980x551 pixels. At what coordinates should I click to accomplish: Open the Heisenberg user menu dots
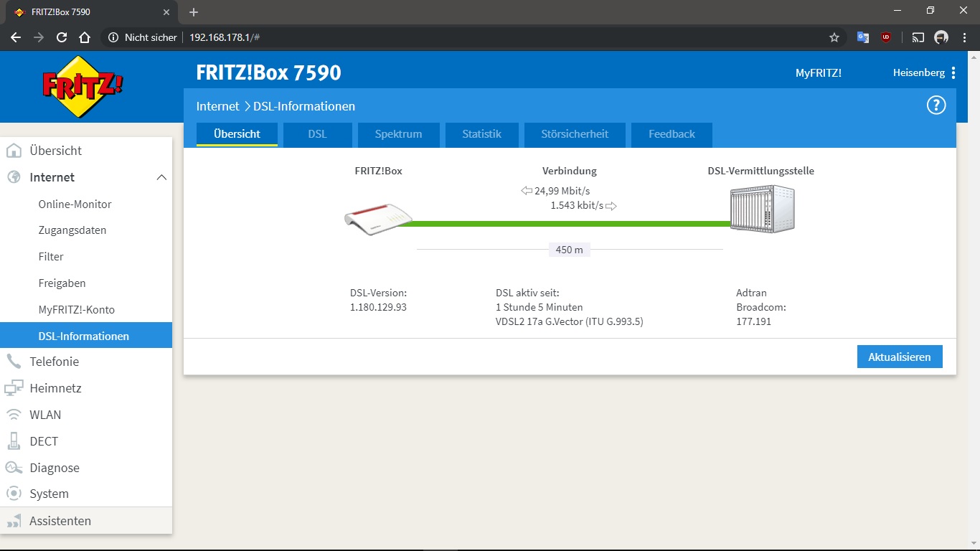(953, 72)
